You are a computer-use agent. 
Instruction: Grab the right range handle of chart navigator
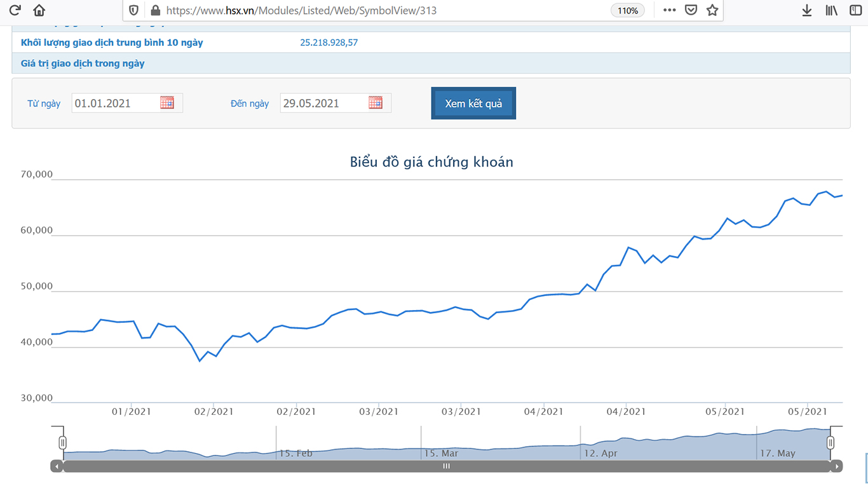click(831, 443)
